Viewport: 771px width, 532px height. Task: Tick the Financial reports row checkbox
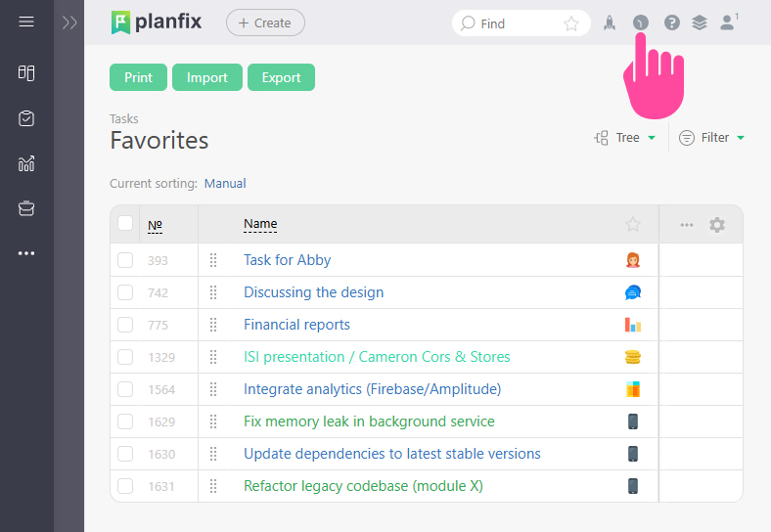pyautogui.click(x=125, y=325)
